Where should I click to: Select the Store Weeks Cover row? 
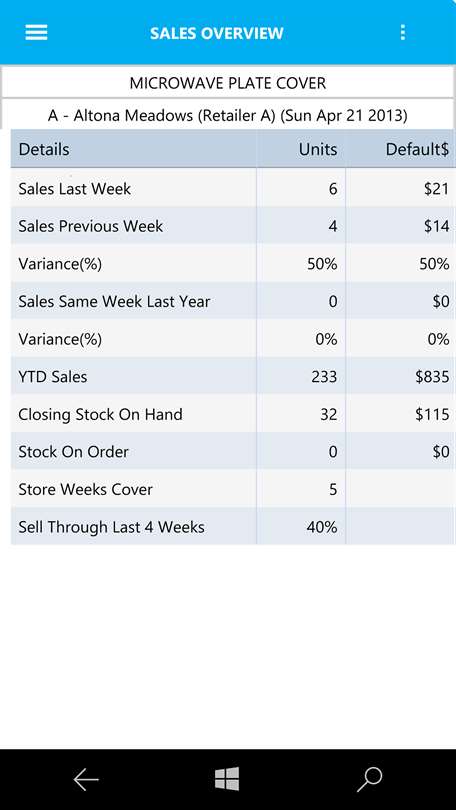coord(233,489)
